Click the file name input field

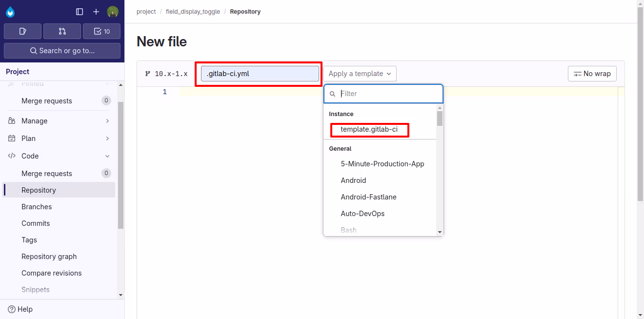tap(260, 74)
